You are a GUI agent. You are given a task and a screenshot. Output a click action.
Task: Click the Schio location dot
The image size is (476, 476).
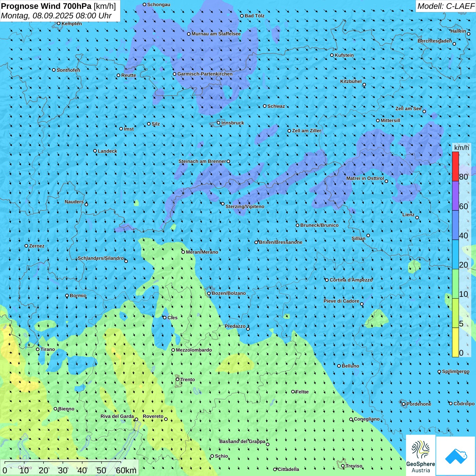(x=212, y=456)
